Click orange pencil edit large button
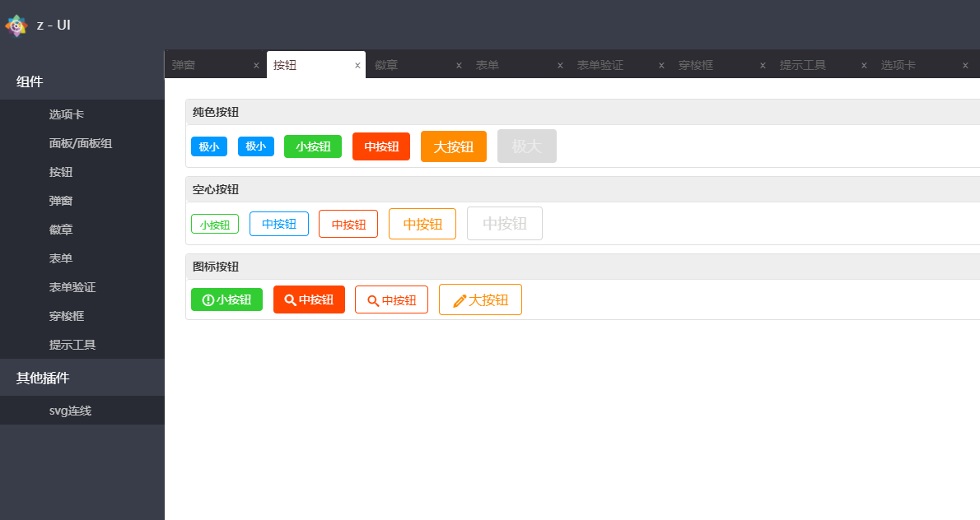The height and width of the screenshot is (520, 980). (480, 299)
